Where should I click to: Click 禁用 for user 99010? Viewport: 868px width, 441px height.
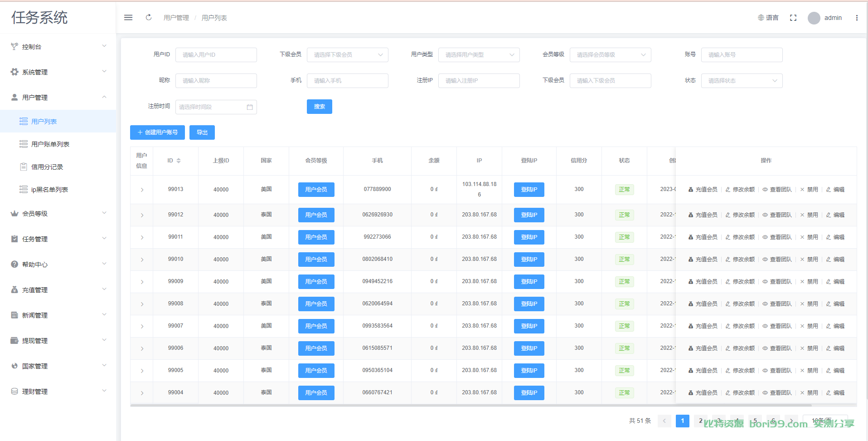[x=809, y=260]
